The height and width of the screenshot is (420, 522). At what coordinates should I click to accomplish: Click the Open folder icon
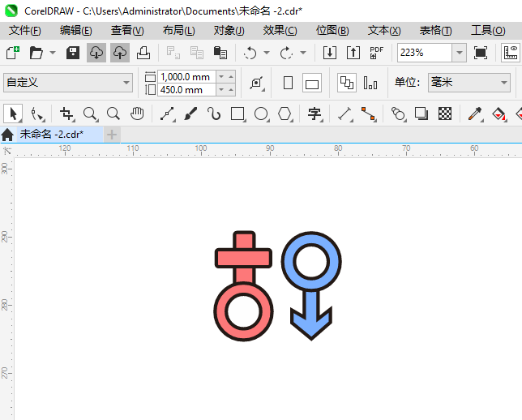tap(36, 53)
